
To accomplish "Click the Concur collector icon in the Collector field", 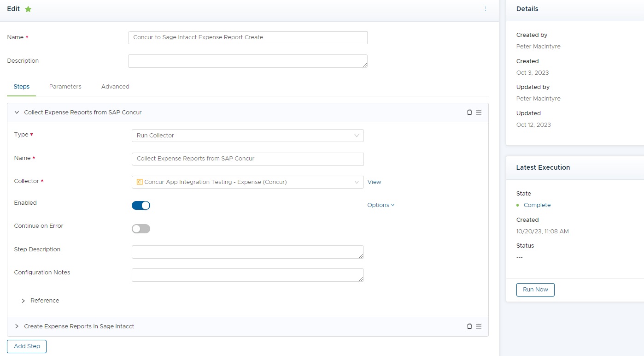I will [x=140, y=182].
